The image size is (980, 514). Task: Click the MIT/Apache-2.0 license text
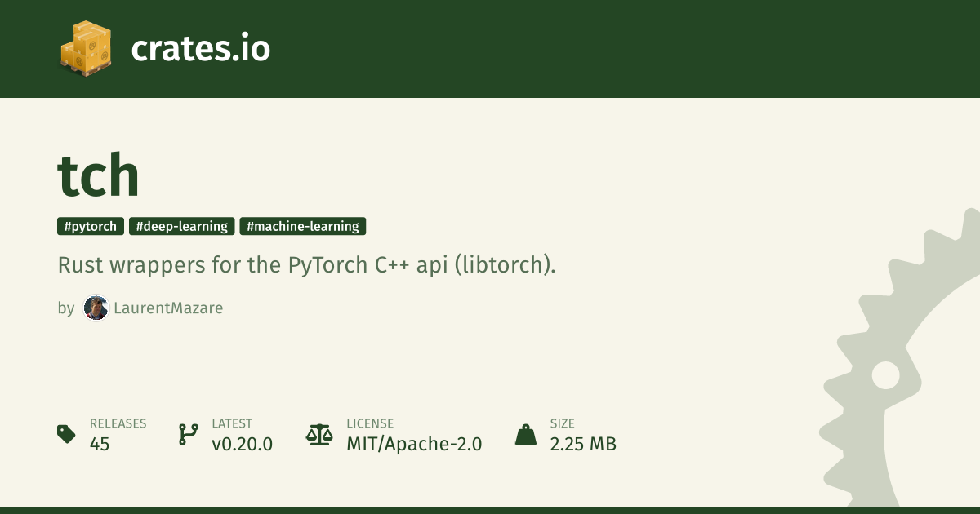coord(414,444)
